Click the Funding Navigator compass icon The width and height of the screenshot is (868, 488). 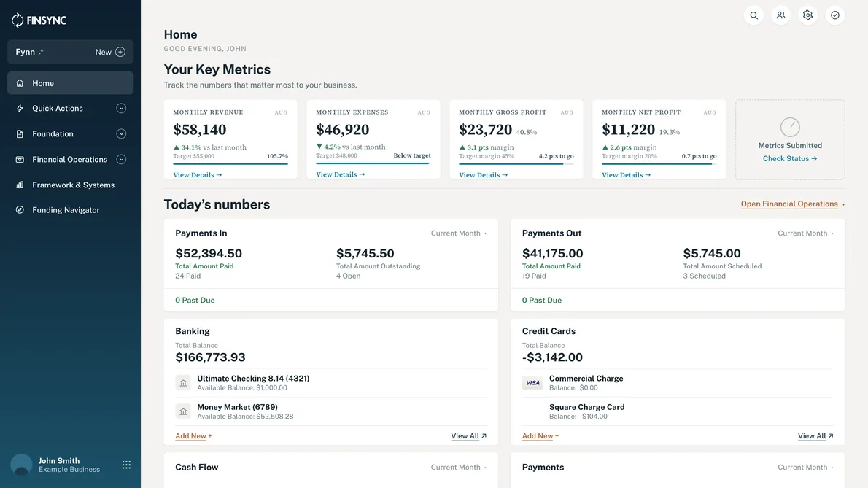point(20,209)
